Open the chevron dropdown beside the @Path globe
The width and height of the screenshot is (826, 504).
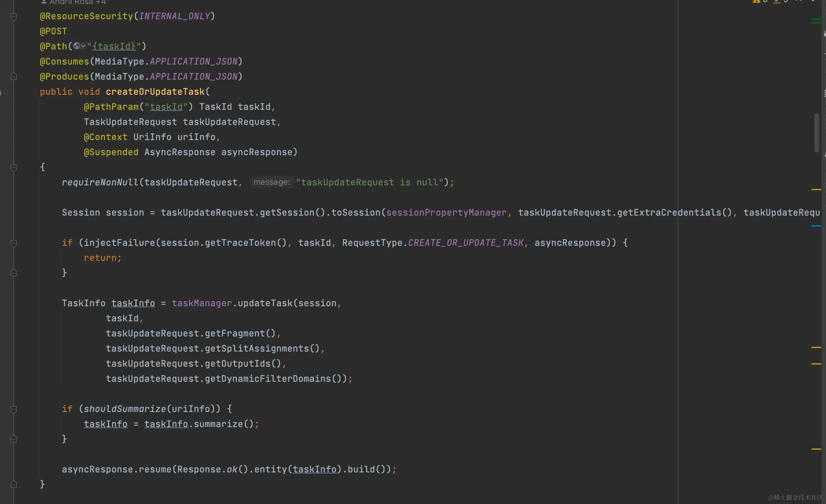(83, 46)
